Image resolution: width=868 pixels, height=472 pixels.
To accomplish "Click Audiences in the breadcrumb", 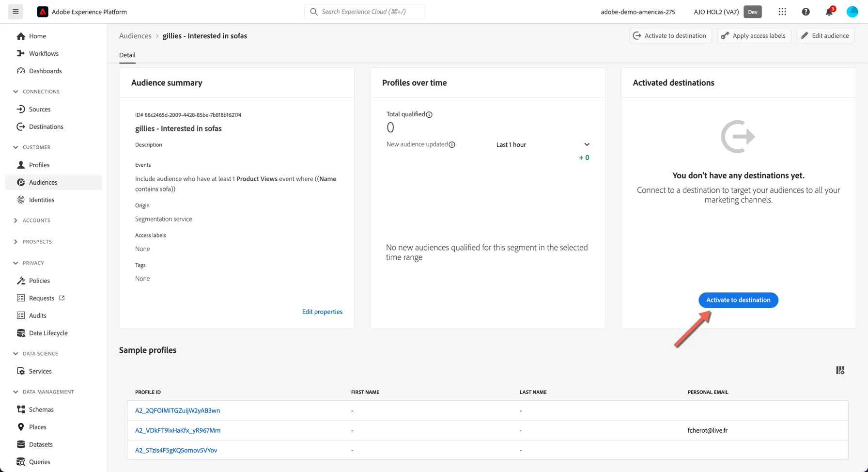I will [135, 36].
